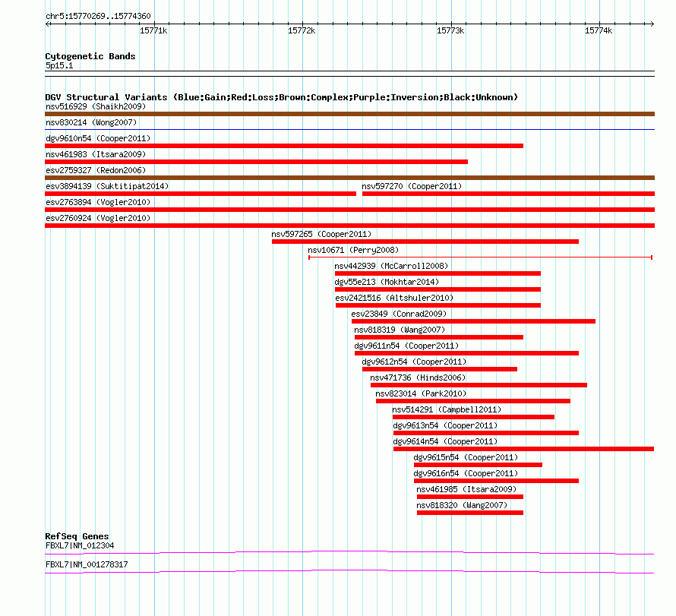The image size is (676, 616).
Task: Click the nsv516929 (Shaikh2009) variant label
Action: [96, 106]
